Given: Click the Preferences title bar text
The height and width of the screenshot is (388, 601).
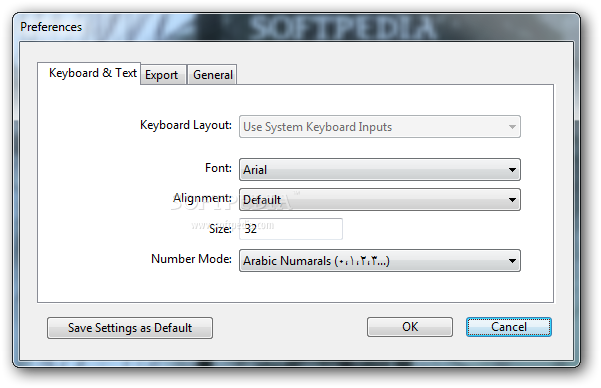Looking at the screenshot, I should 51,27.
